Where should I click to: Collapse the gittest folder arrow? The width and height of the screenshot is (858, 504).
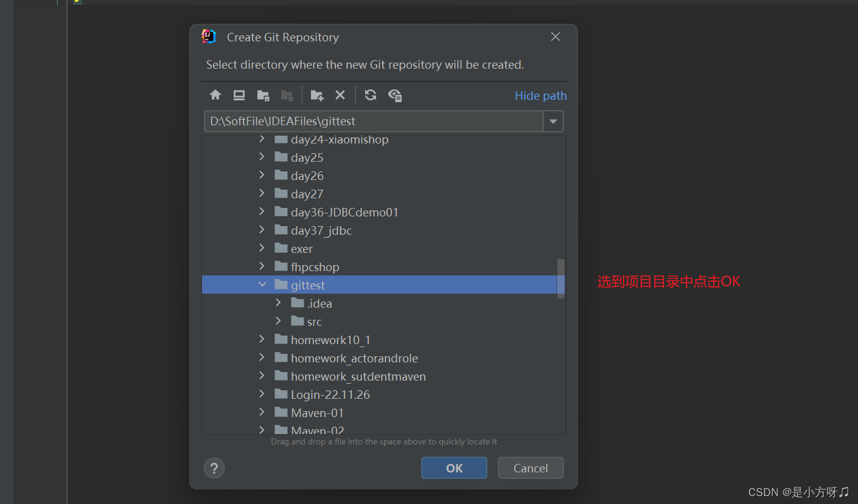(x=262, y=285)
